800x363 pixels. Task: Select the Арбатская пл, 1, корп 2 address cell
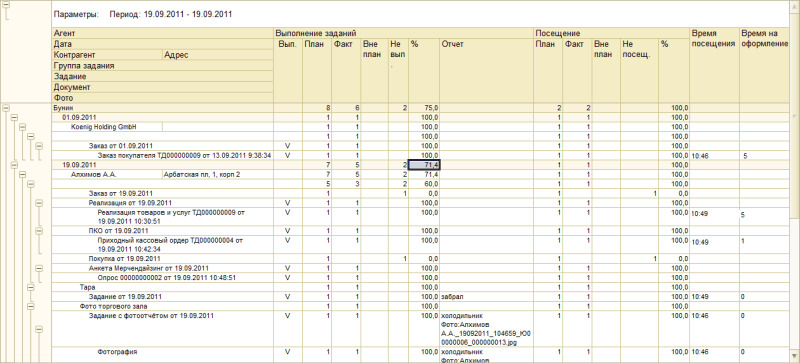[202, 174]
